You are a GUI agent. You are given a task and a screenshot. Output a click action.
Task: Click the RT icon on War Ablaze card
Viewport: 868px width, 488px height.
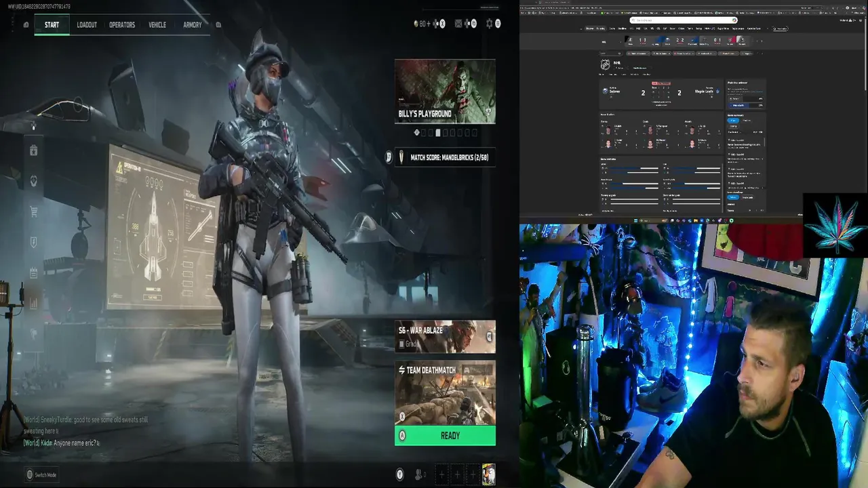[x=490, y=336]
